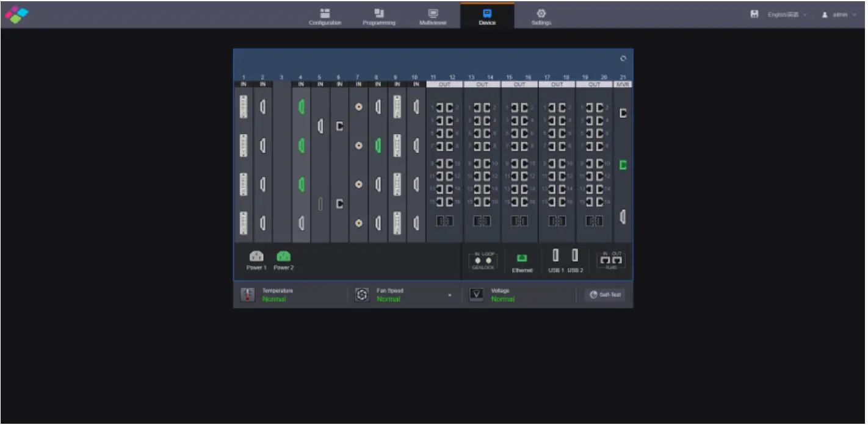Click the Voltage status icon

[x=476, y=295]
